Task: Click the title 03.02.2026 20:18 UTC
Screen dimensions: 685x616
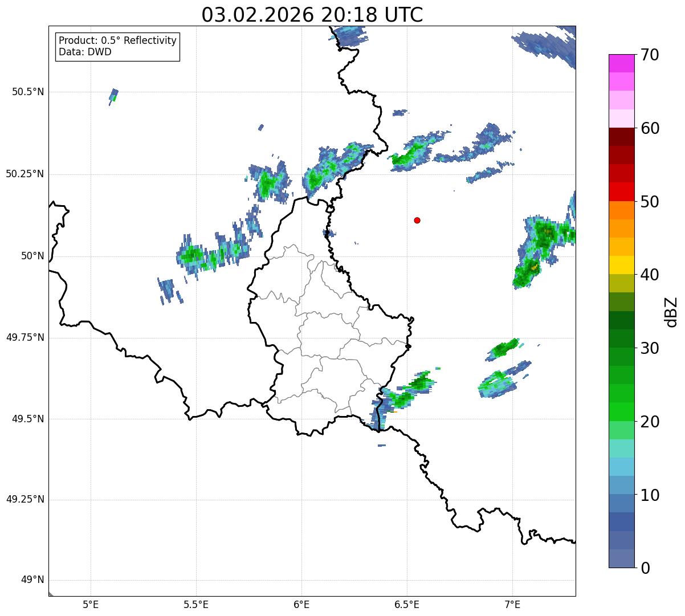Action: (312, 15)
